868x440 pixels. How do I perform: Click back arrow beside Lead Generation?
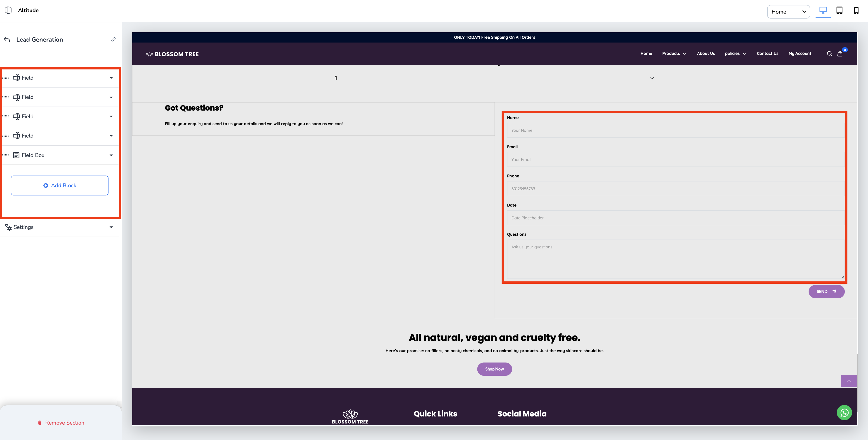(x=7, y=39)
